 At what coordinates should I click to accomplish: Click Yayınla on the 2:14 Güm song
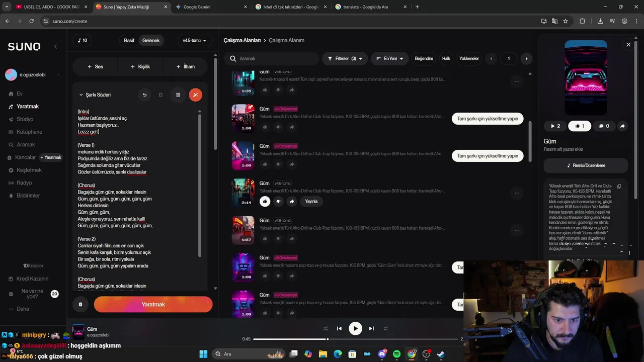click(x=311, y=201)
